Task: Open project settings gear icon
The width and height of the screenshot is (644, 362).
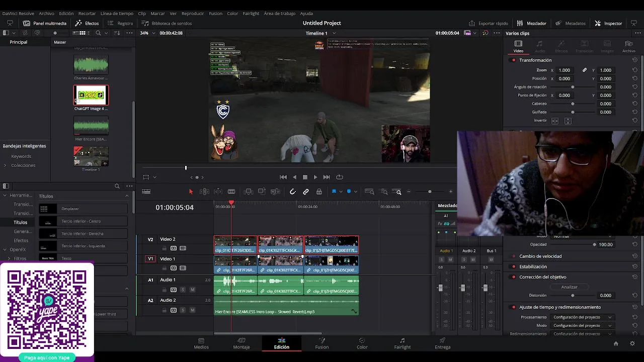Action: 632,343
